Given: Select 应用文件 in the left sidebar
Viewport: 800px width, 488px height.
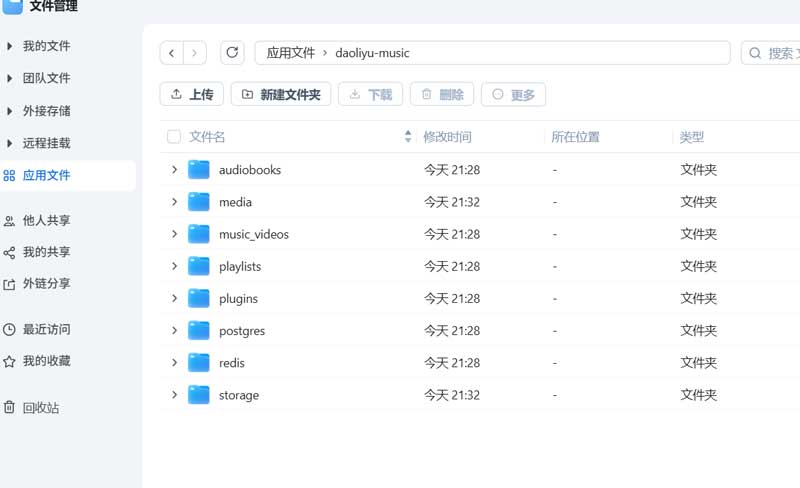Looking at the screenshot, I should [x=46, y=176].
